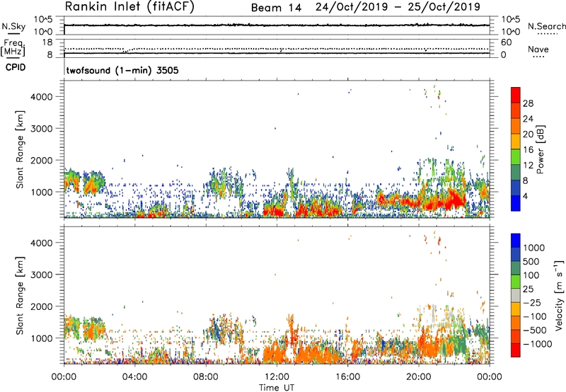Screen dimensions: 566x392
Task: Click the '-1000' tick on Velocity color bar
Action: pos(538,344)
